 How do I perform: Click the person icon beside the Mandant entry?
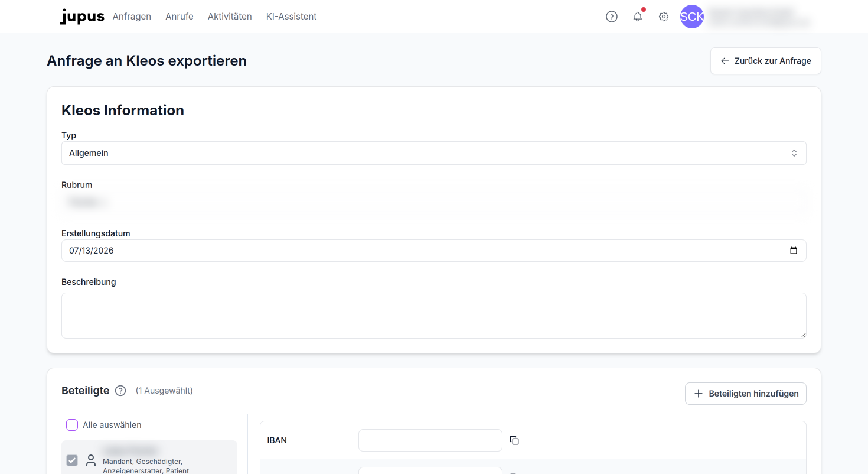91,460
